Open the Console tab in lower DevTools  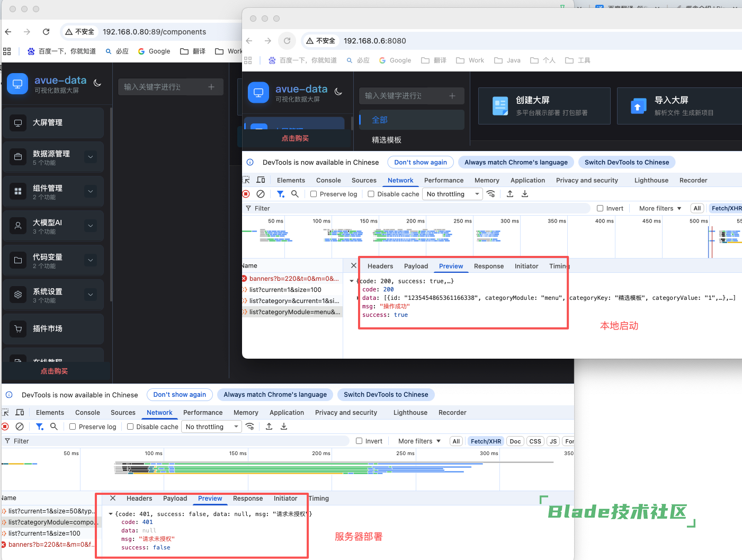click(87, 412)
